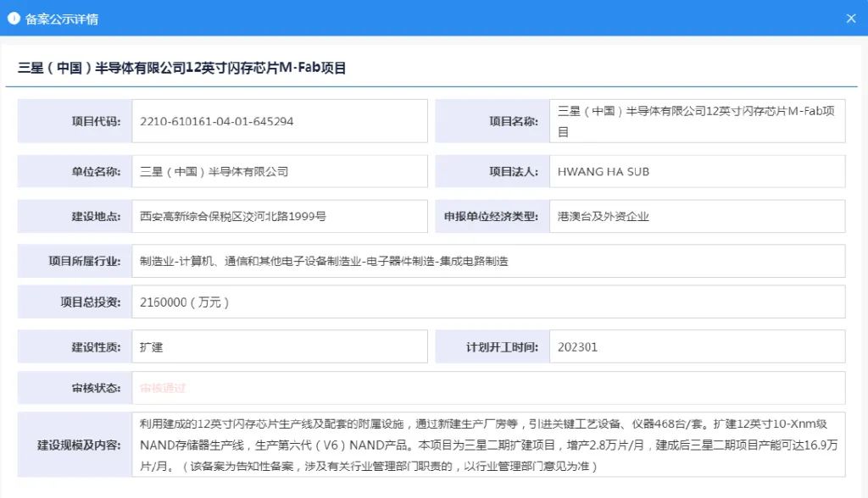
Task: Click the project code 2210-610161-04-01-645294
Action: 216,121
